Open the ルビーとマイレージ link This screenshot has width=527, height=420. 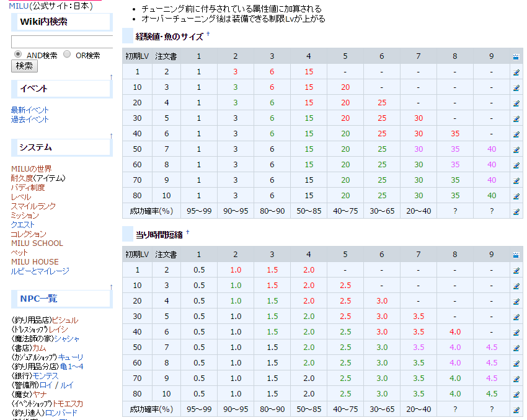coord(40,271)
